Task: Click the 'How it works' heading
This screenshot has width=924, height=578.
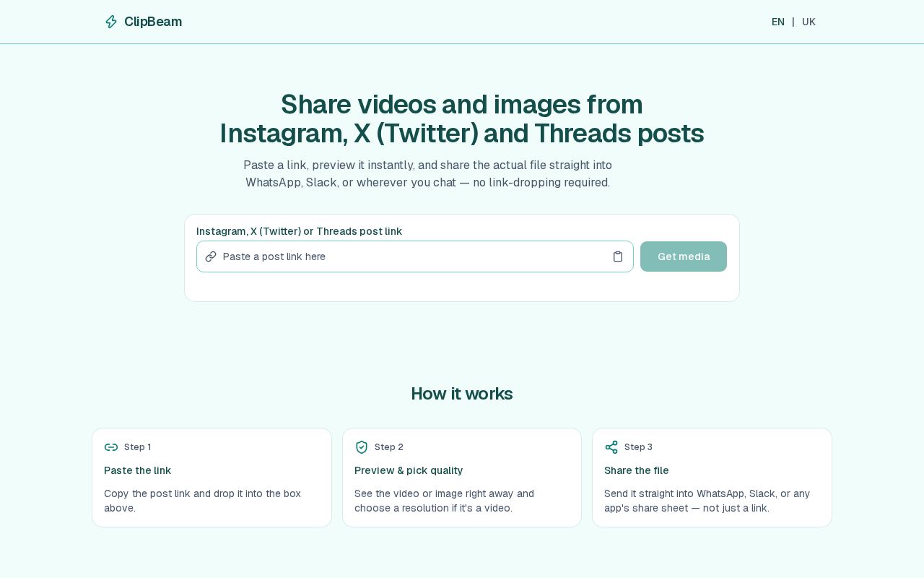Action: click(462, 394)
